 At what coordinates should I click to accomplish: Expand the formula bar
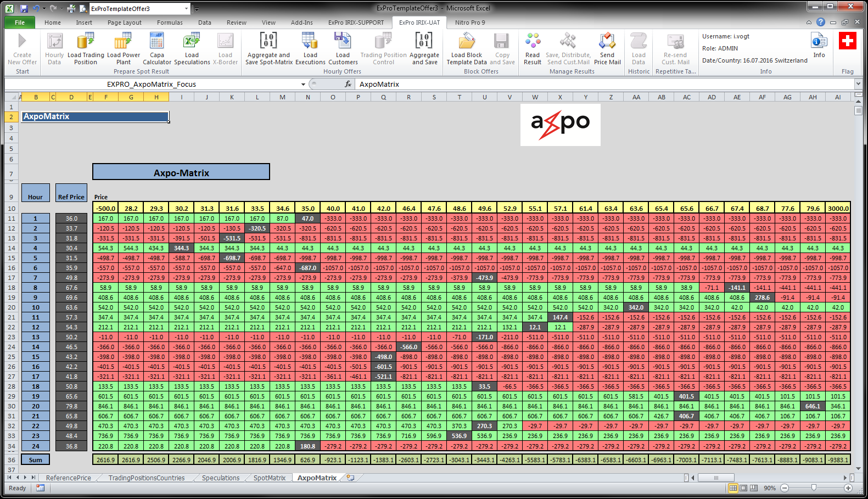click(x=858, y=84)
